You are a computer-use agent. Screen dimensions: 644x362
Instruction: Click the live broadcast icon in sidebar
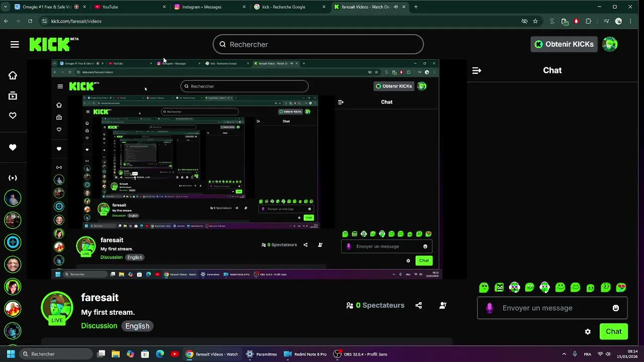(x=13, y=178)
